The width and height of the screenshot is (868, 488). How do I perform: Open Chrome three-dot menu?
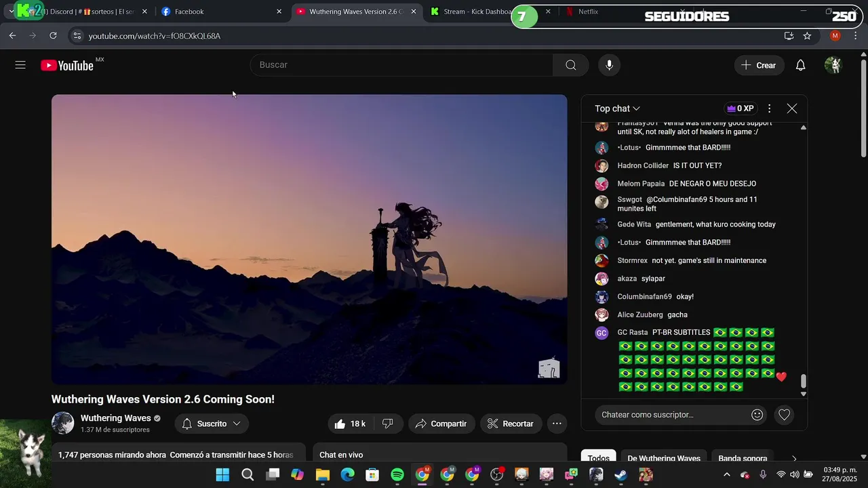(856, 36)
